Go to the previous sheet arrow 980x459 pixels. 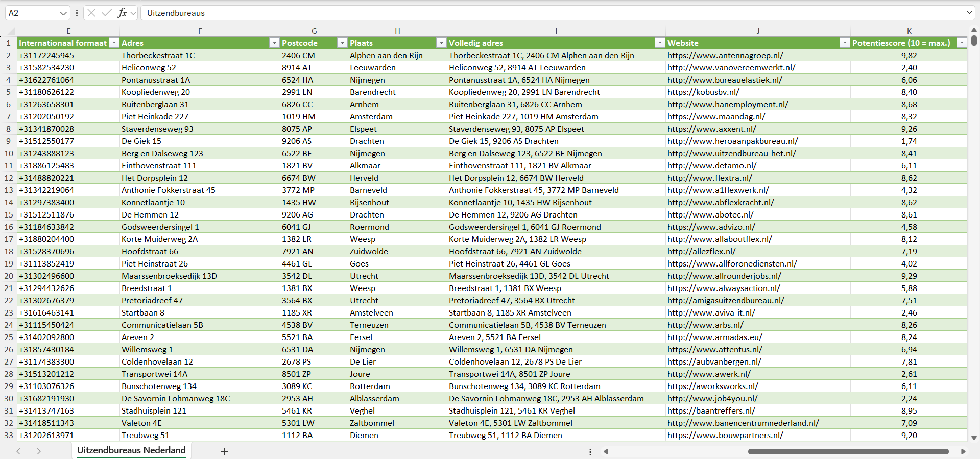[18, 451]
